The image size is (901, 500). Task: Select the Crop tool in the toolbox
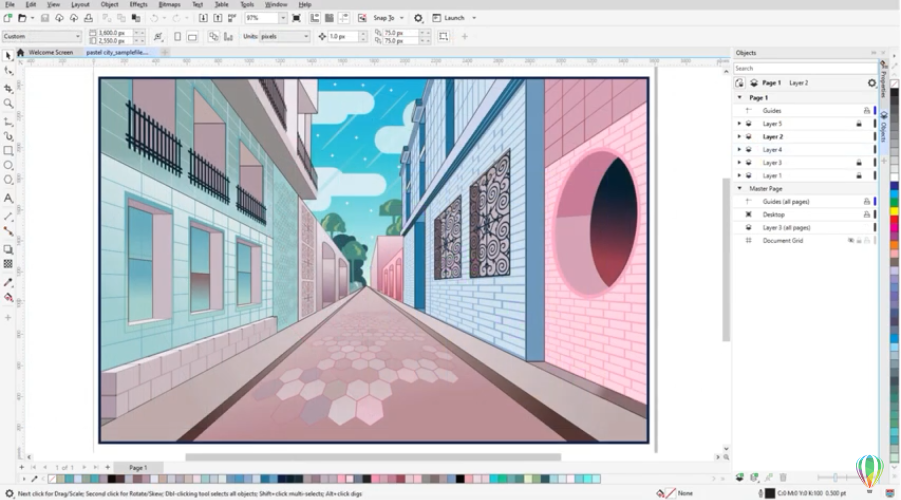[x=8, y=88]
